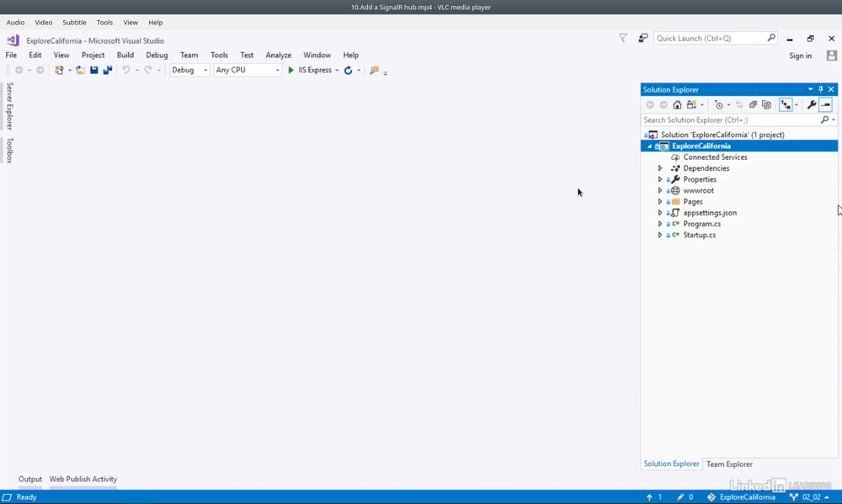
Task: Click the account avatar icon beside Sign in
Action: 832,56
